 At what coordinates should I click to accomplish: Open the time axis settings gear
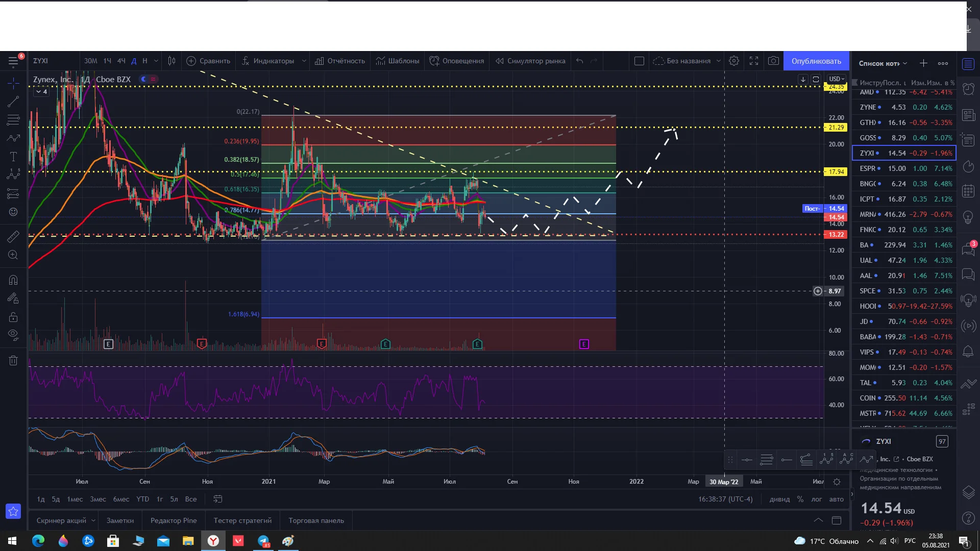point(837,482)
